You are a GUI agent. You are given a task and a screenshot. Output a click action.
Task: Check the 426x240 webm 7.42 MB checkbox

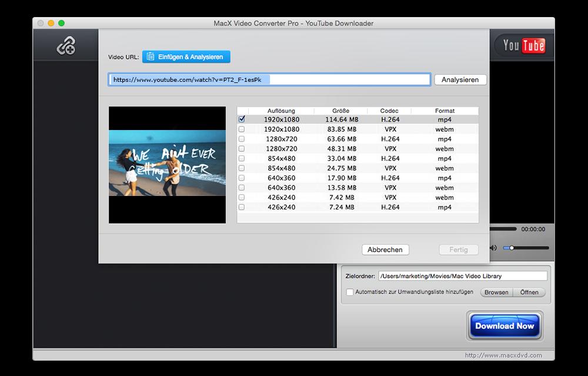[242, 197]
